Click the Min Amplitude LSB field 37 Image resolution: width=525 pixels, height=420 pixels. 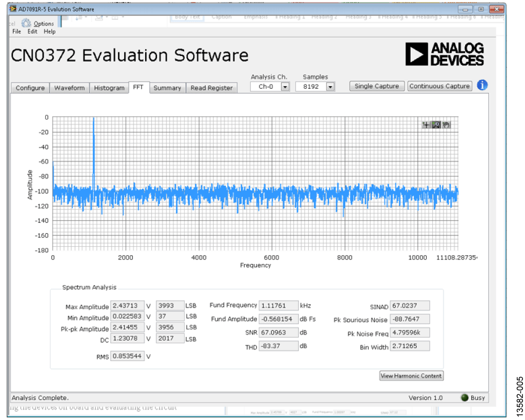170,316
